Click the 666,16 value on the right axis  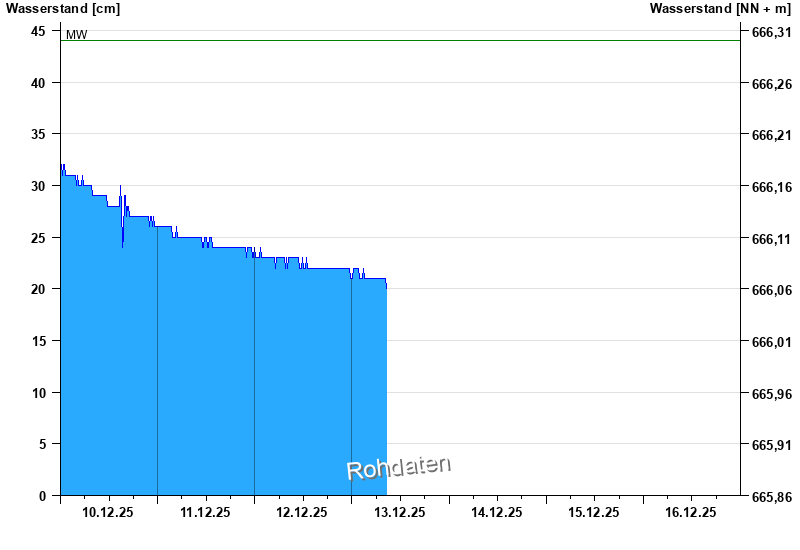pyautogui.click(x=770, y=187)
